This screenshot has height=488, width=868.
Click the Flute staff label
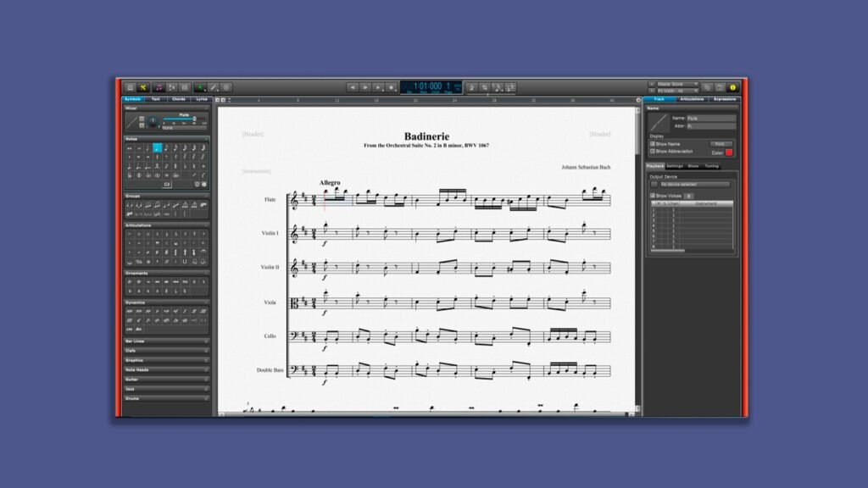(x=270, y=200)
